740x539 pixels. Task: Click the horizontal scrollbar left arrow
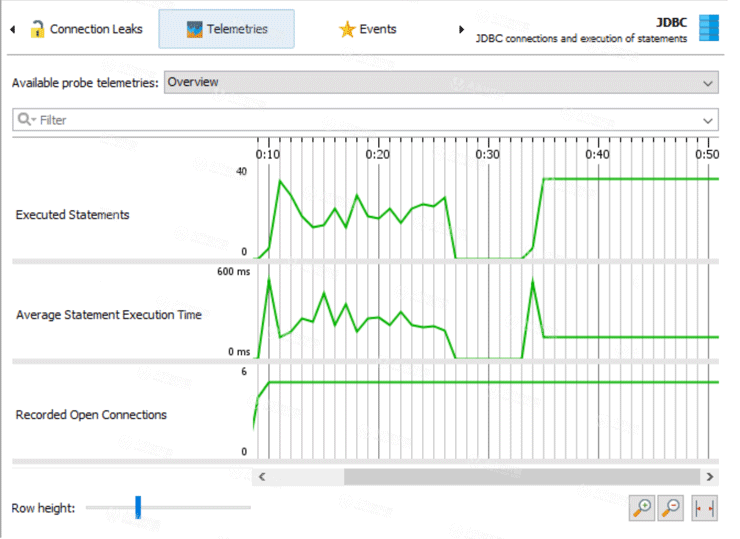click(262, 477)
